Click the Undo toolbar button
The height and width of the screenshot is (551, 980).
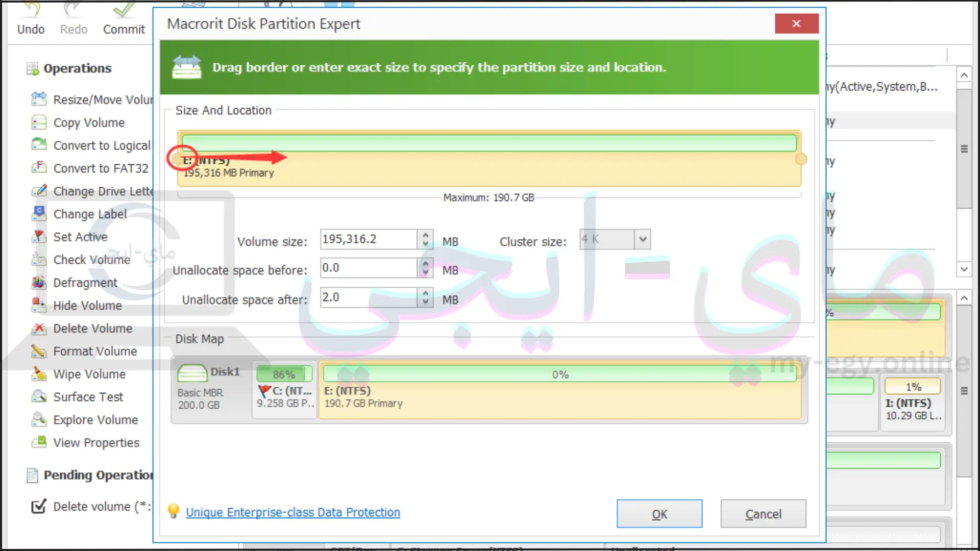coord(31,18)
